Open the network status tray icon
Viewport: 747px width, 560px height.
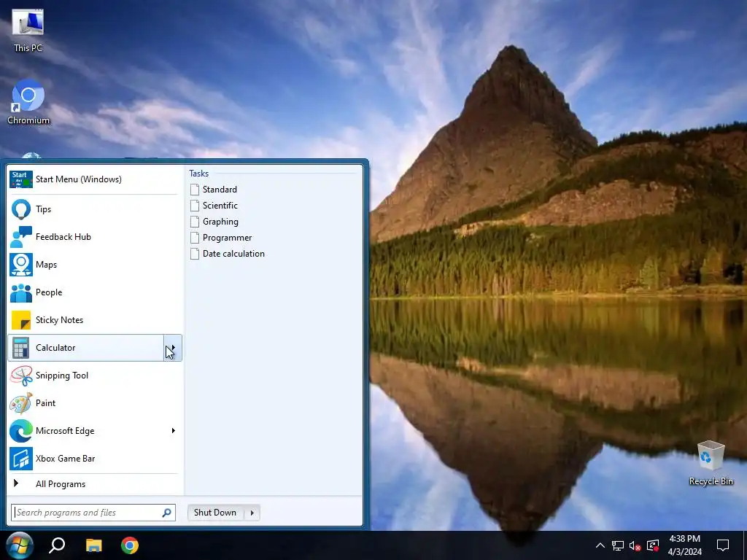(x=618, y=545)
